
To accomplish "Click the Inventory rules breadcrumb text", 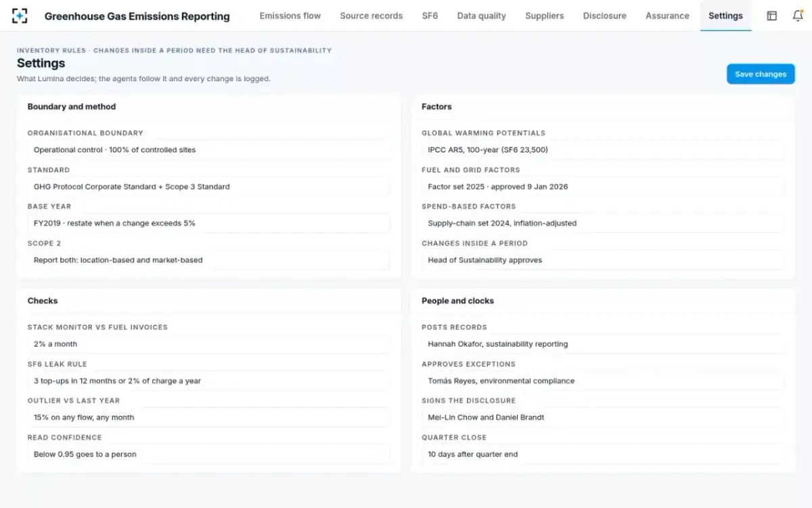I will (174, 50).
